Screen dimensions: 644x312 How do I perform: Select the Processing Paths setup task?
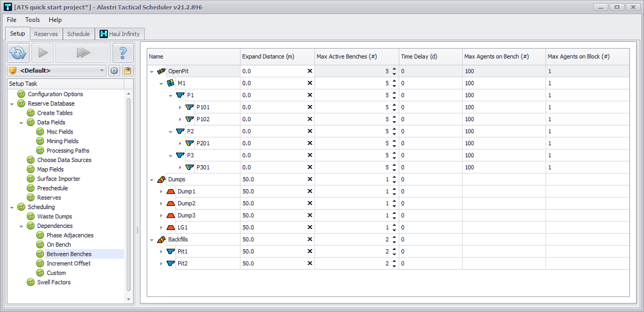point(68,151)
